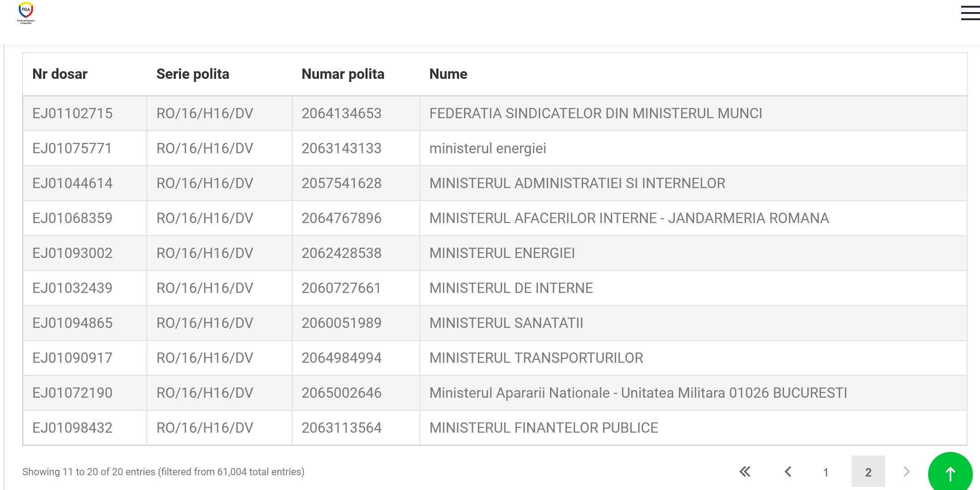Open results page 1
Screen dimensions: 980x490
pos(826,472)
